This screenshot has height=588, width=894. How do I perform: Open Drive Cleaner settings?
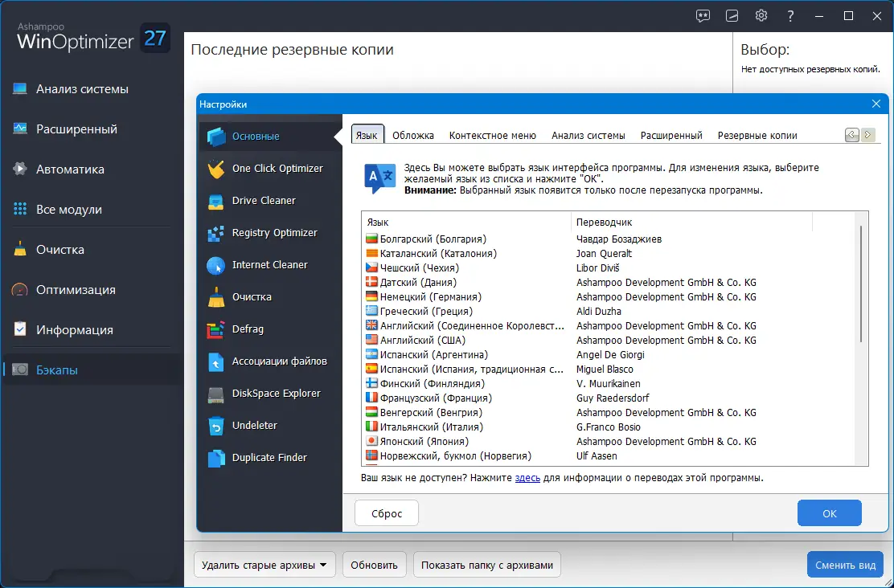tap(269, 201)
